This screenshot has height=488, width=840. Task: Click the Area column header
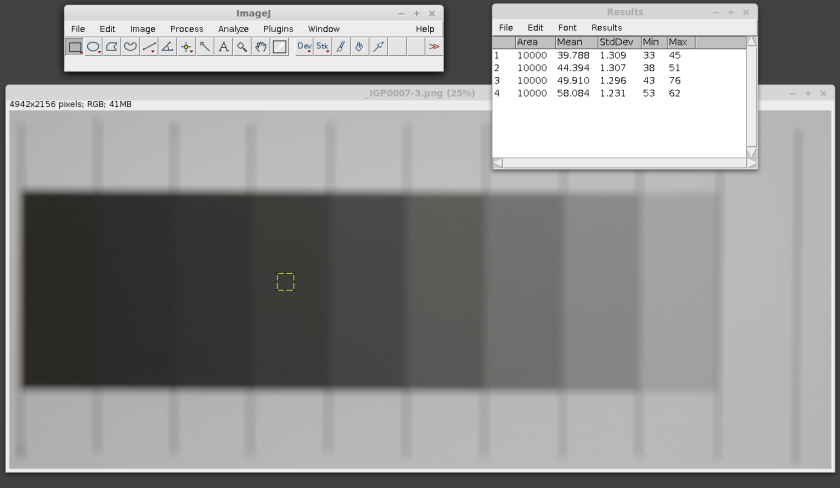pos(535,42)
